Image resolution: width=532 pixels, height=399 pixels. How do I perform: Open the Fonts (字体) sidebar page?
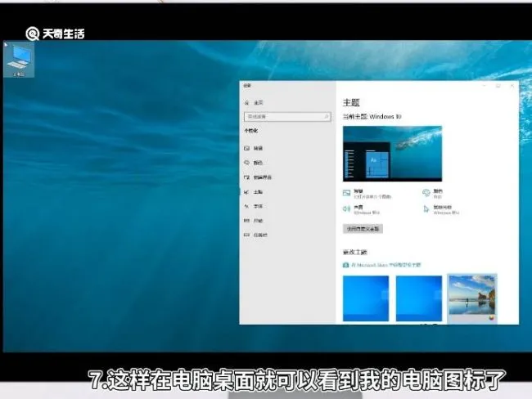254,206
